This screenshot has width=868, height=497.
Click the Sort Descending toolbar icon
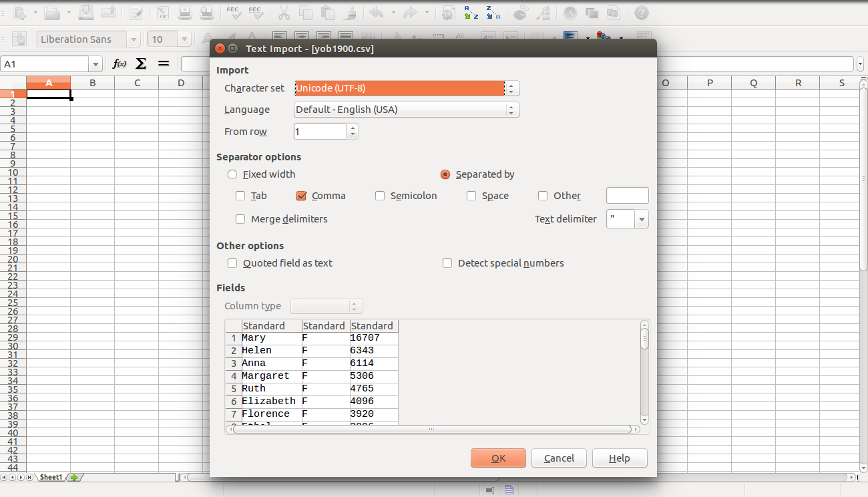coord(493,13)
